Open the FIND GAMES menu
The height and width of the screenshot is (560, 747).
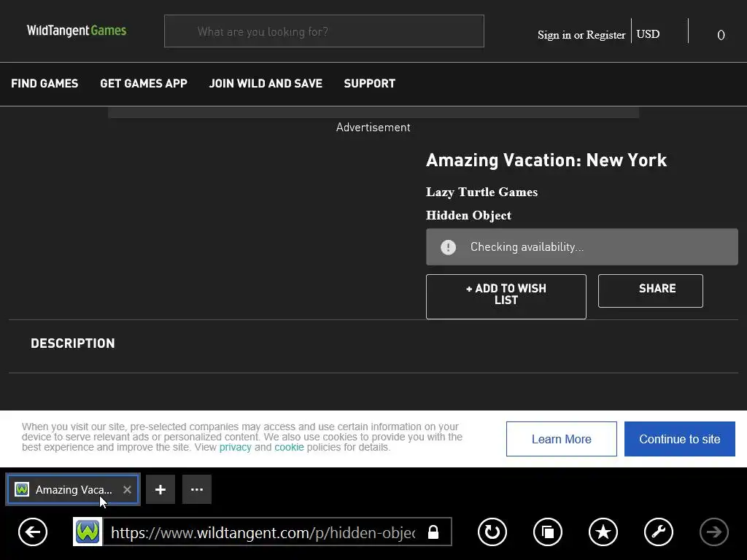pyautogui.click(x=44, y=83)
